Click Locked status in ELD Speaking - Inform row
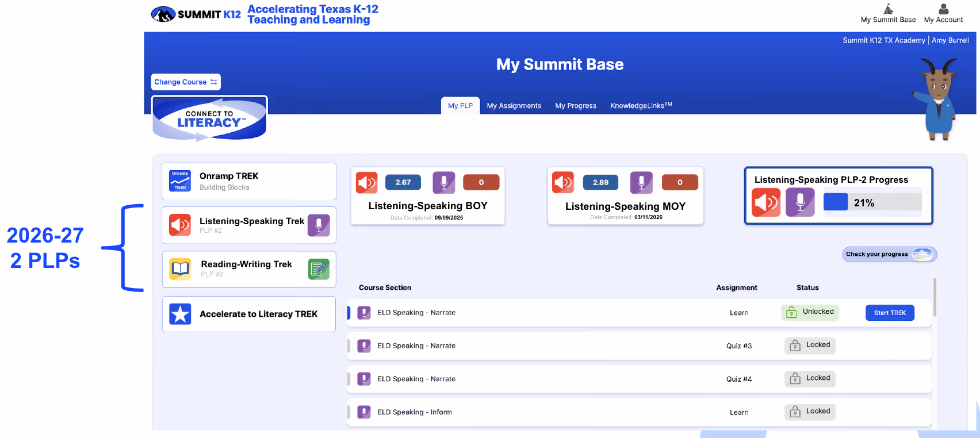This screenshot has width=980, height=438. [810, 412]
